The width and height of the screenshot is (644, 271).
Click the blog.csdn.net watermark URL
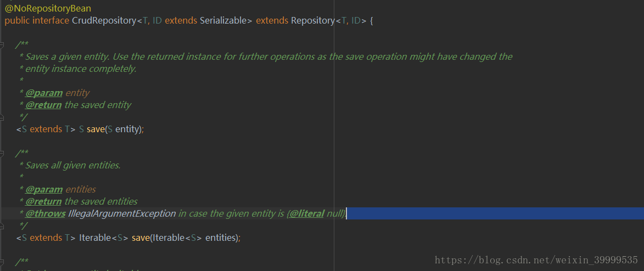click(536, 260)
